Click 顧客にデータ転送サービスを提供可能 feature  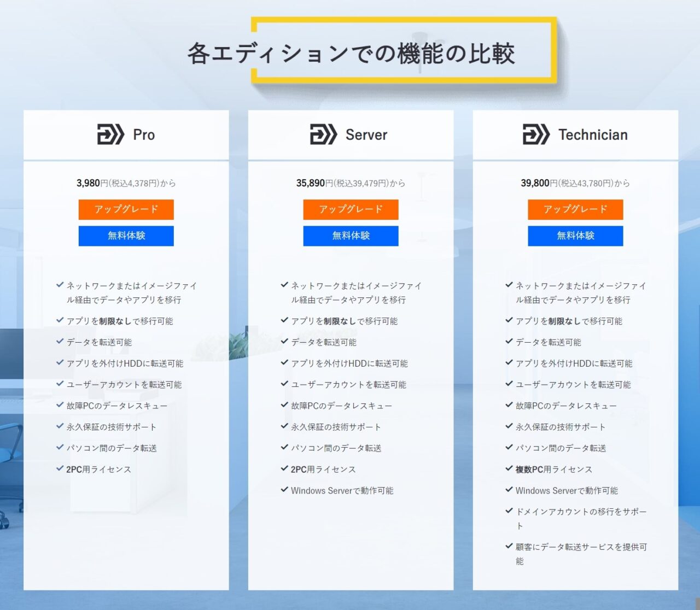point(581,554)
